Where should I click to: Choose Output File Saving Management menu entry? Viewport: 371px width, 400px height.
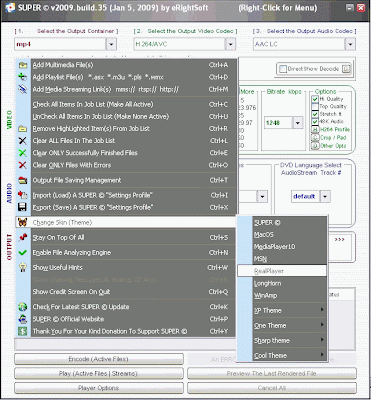click(x=127, y=180)
